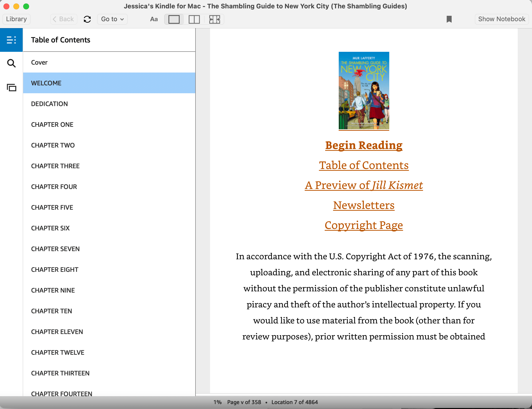Select CHAPTER SEVEN from table of contents

tap(55, 249)
